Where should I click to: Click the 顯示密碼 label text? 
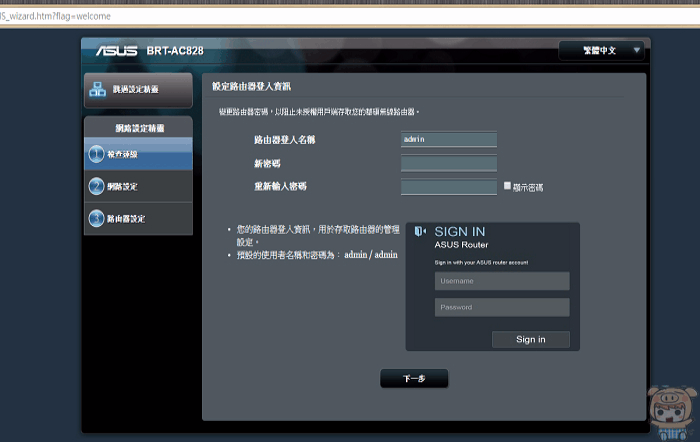click(528, 188)
